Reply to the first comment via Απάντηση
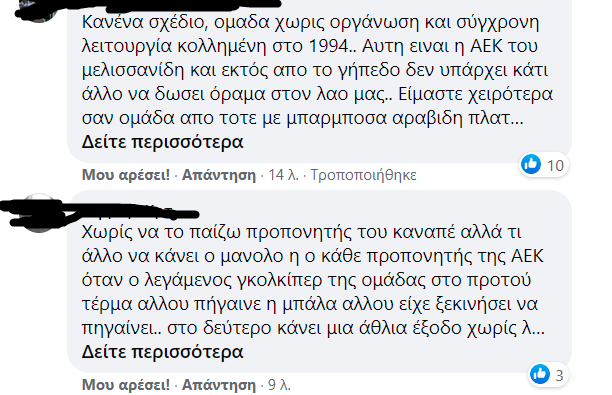 [219, 174]
